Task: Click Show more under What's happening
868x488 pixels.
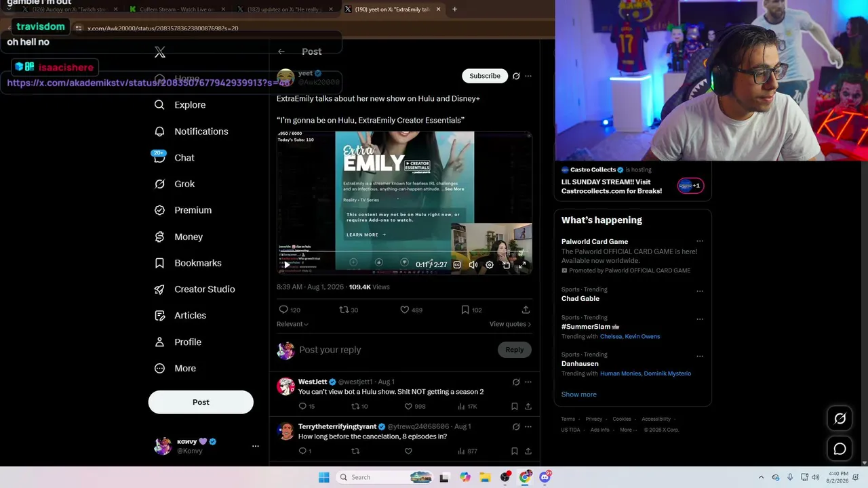Action: point(579,394)
